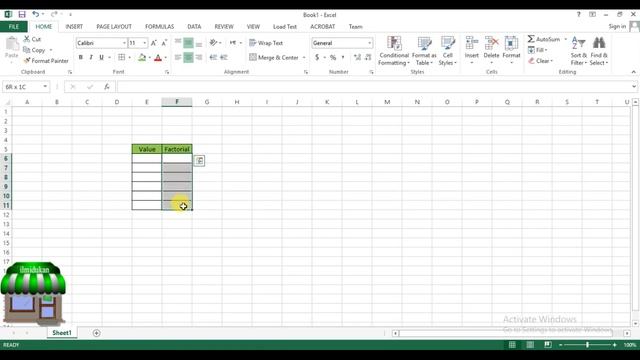Switch to the INSERT tab
The image size is (640, 360).
click(74, 27)
